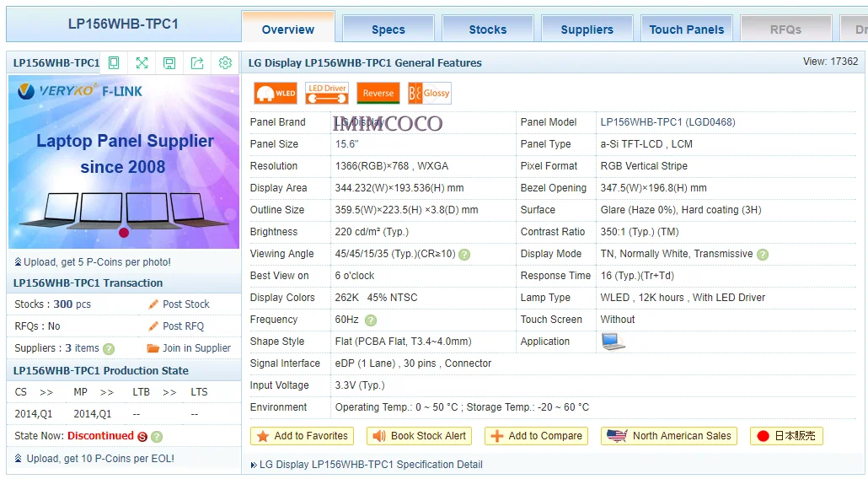The height and width of the screenshot is (479, 868).
Task: Click help icon next to Viewing Angle value
Action: pyautogui.click(x=464, y=255)
